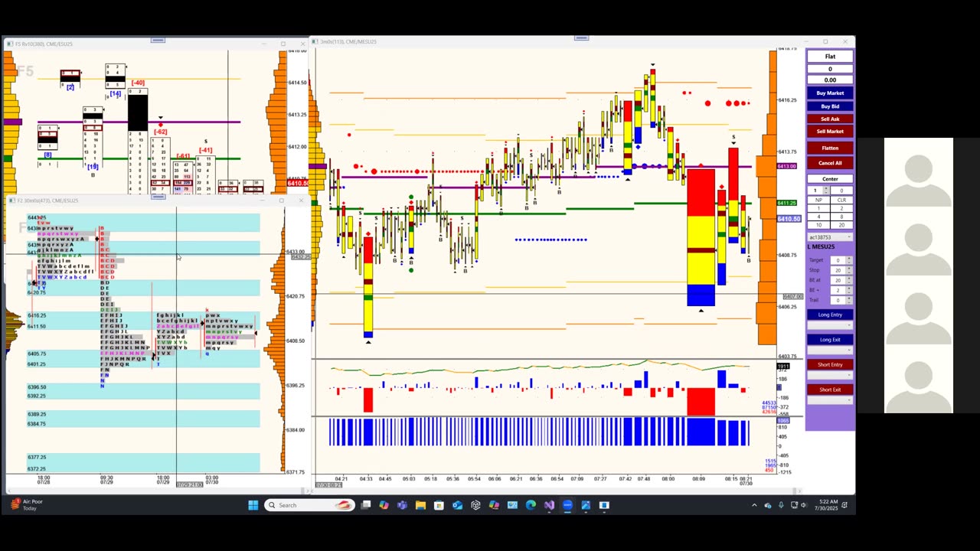Adjust the BE at value stepper
Screen dimensions: 980x551
pyautogui.click(x=848, y=280)
